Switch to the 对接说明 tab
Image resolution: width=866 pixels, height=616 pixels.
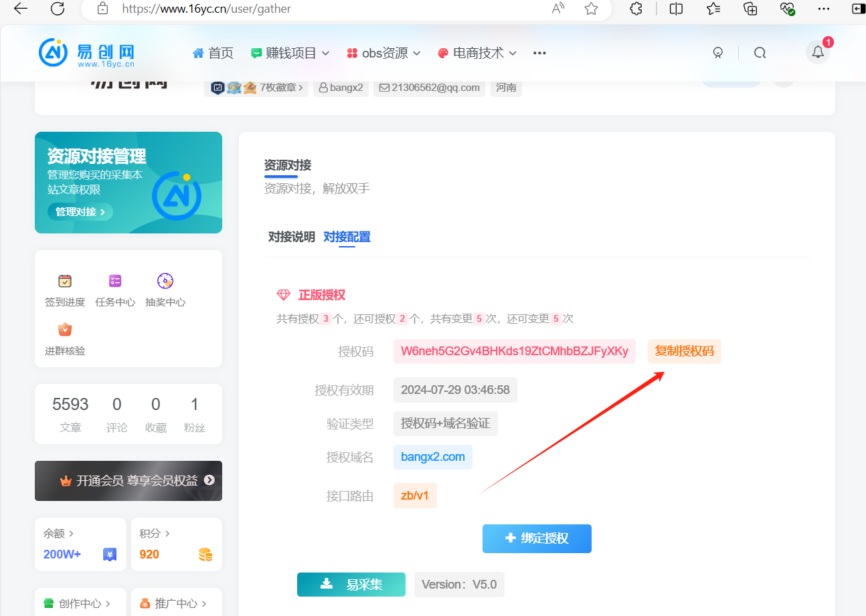[x=292, y=237]
